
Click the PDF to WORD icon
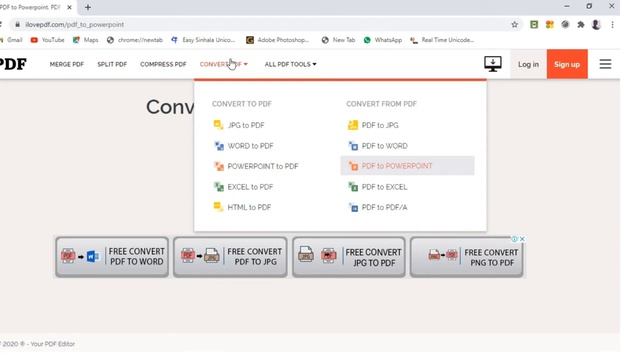[x=353, y=146]
